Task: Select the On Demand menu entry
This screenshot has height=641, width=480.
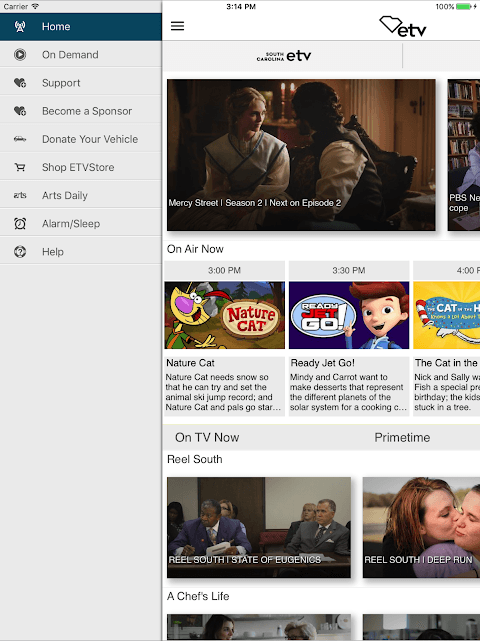Action: tap(81, 54)
